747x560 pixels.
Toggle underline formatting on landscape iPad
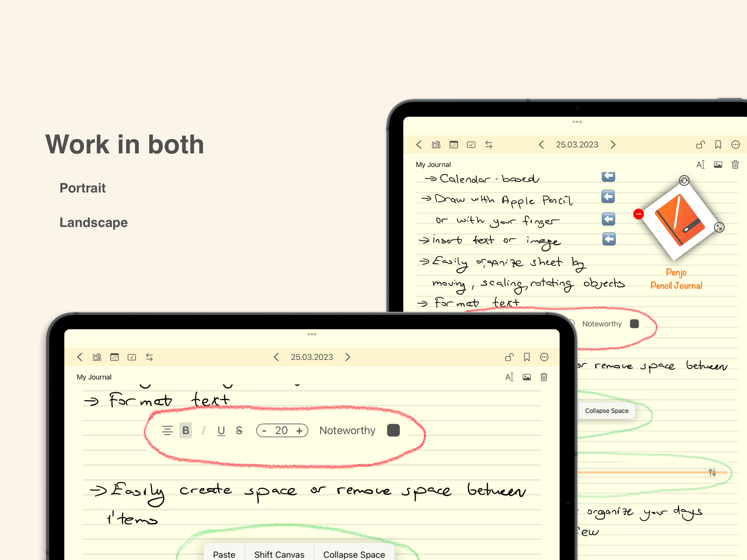point(221,430)
